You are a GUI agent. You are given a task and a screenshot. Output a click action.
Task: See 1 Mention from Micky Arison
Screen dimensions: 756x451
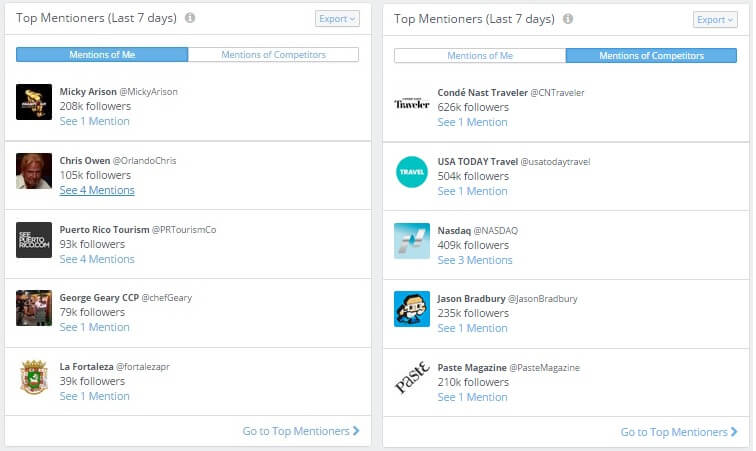94,121
